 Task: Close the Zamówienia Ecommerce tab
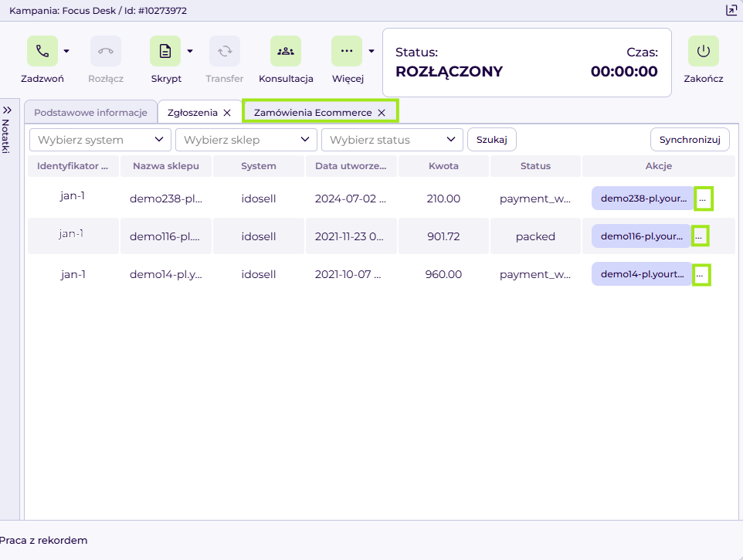[382, 113]
